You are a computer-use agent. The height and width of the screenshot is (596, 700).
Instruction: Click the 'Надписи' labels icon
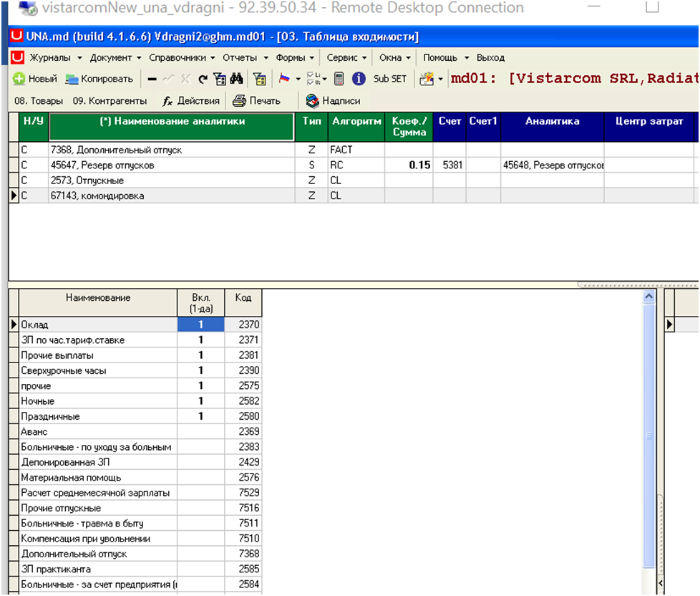[x=313, y=101]
